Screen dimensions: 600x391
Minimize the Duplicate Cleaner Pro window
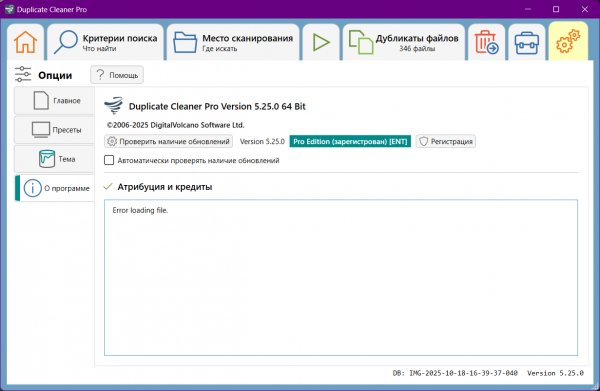[x=528, y=9]
